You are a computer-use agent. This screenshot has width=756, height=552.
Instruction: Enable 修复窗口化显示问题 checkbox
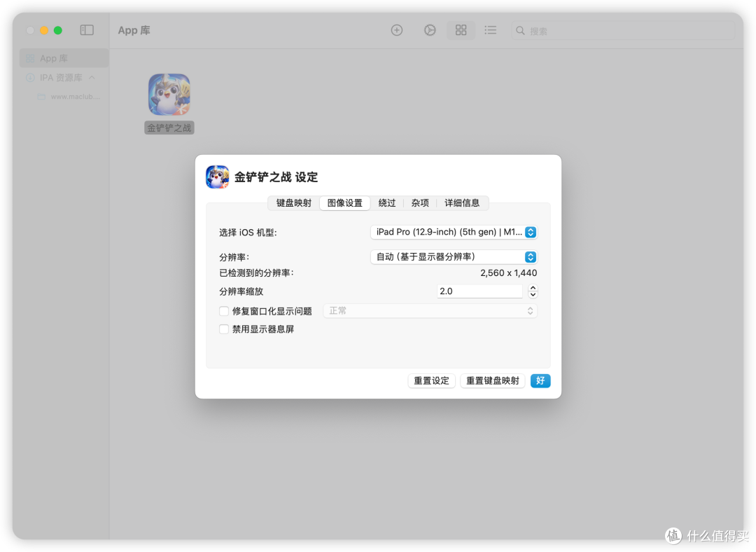224,311
